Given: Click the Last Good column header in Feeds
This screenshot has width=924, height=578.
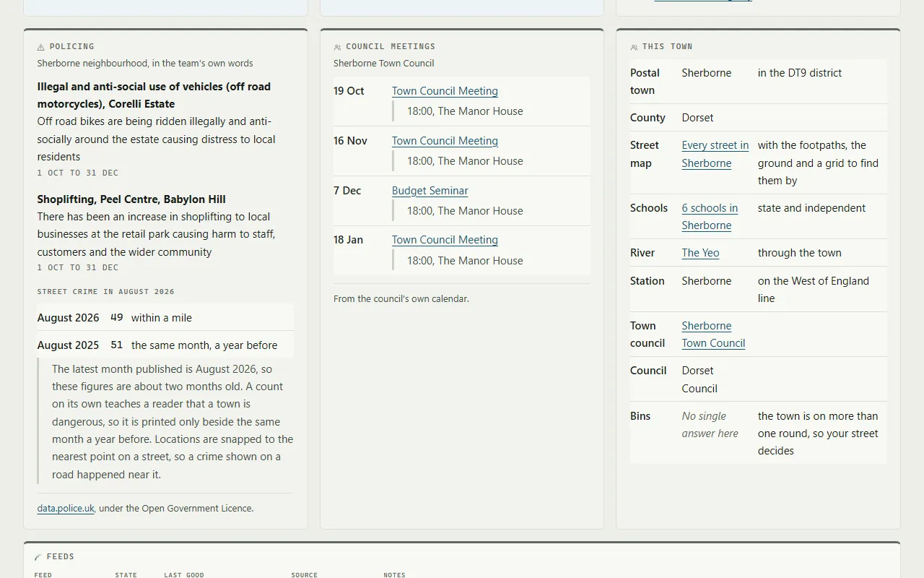Looking at the screenshot, I should point(184,575).
